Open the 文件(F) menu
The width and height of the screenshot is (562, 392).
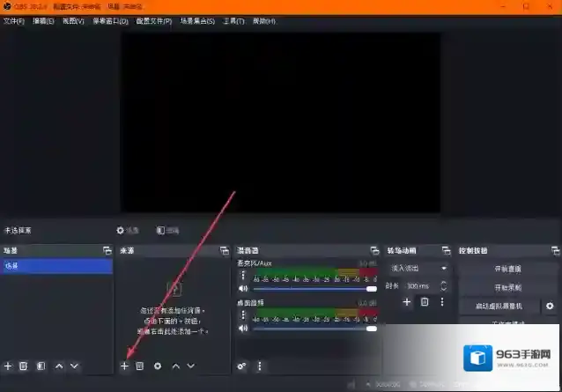14,21
